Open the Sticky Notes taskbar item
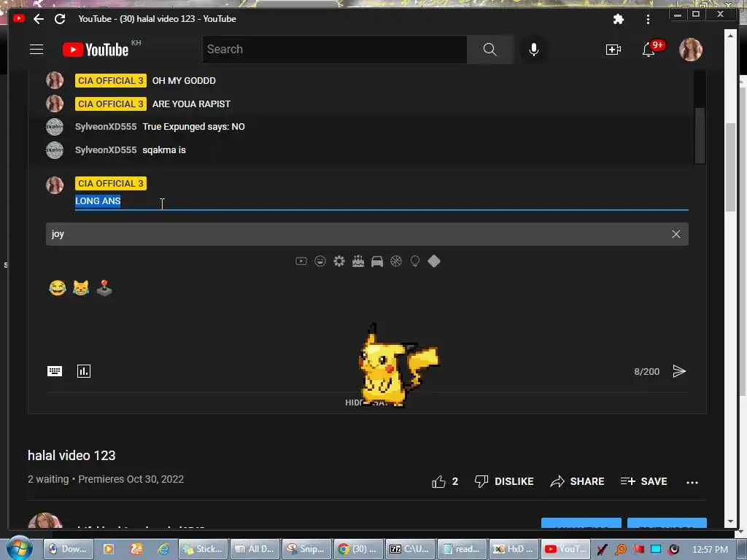 tap(204, 549)
